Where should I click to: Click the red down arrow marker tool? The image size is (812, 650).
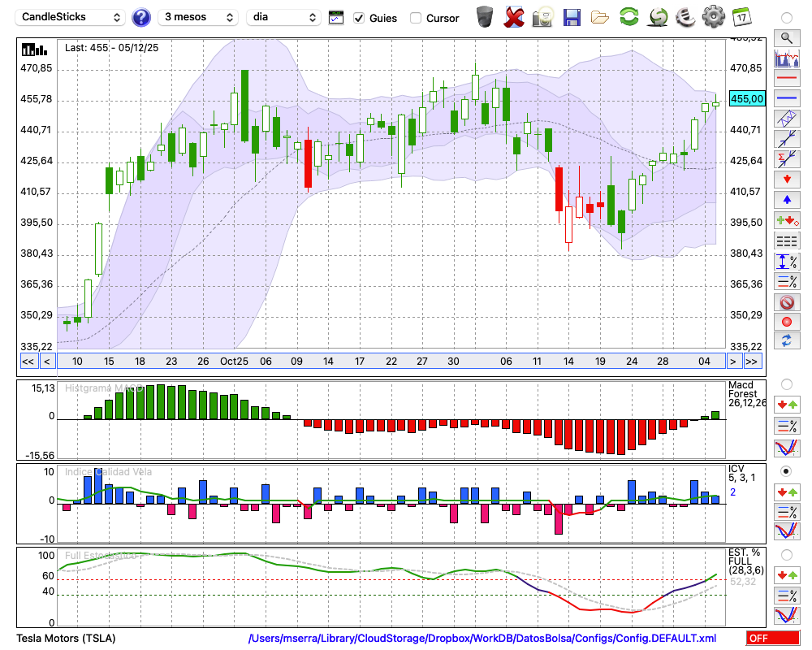click(787, 180)
